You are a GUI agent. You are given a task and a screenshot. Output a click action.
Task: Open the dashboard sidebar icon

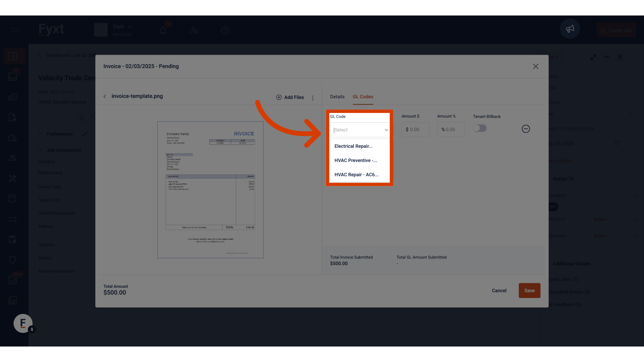13,56
